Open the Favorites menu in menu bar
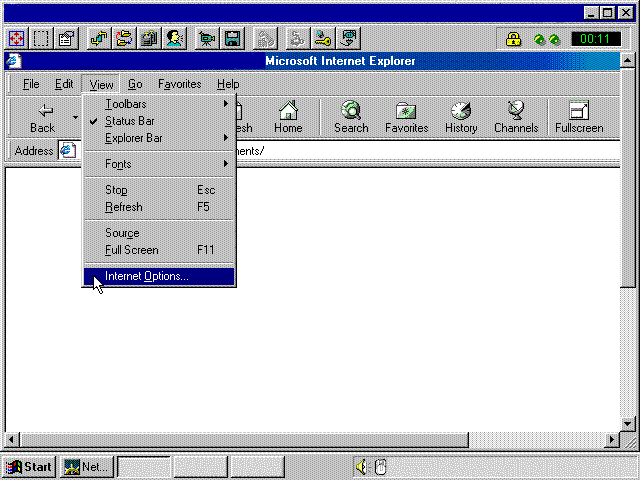 (x=180, y=84)
